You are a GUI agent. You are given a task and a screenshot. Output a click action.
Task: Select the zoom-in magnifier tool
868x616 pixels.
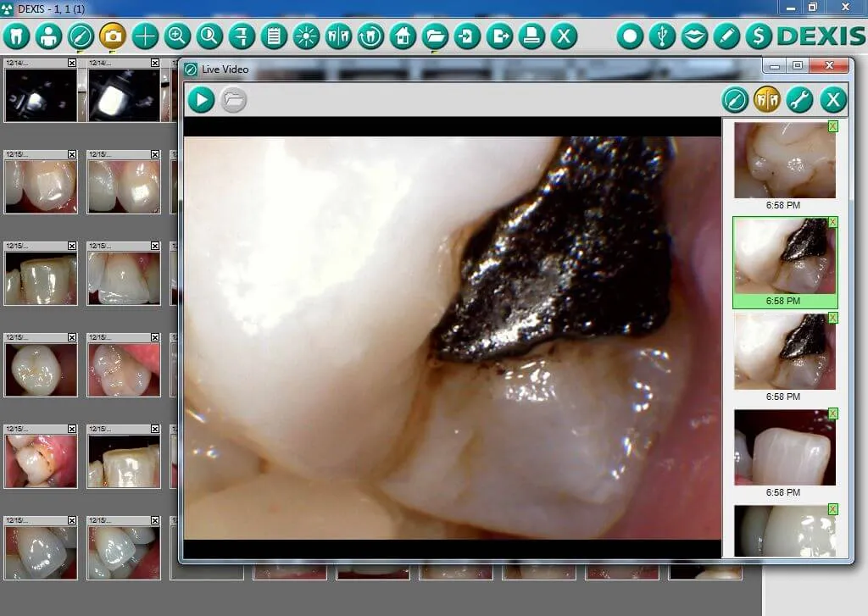[176, 37]
